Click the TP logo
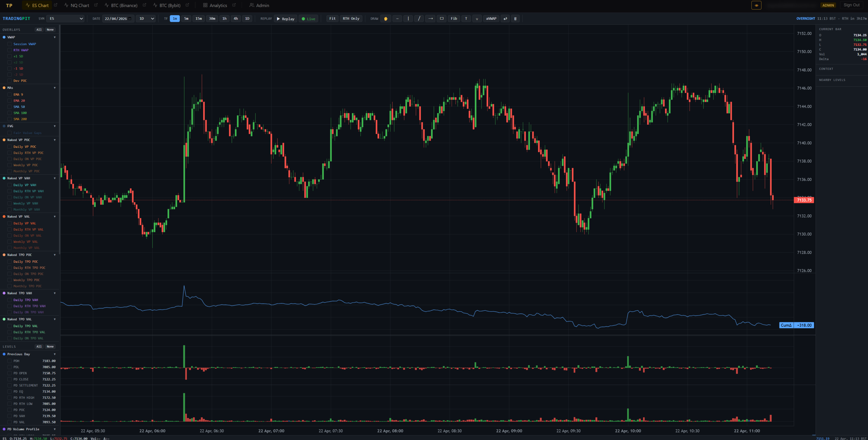Image resolution: width=868 pixels, height=440 pixels. click(9, 5)
